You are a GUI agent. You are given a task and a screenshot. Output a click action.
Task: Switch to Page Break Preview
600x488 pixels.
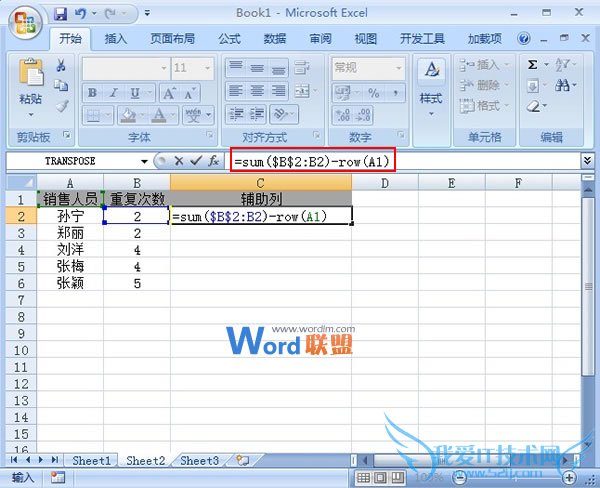398,477
